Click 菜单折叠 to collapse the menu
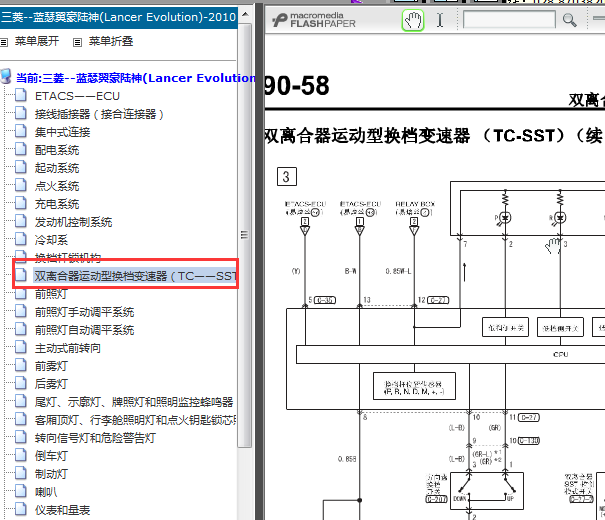Screen dimensions: 605x520 111,41
